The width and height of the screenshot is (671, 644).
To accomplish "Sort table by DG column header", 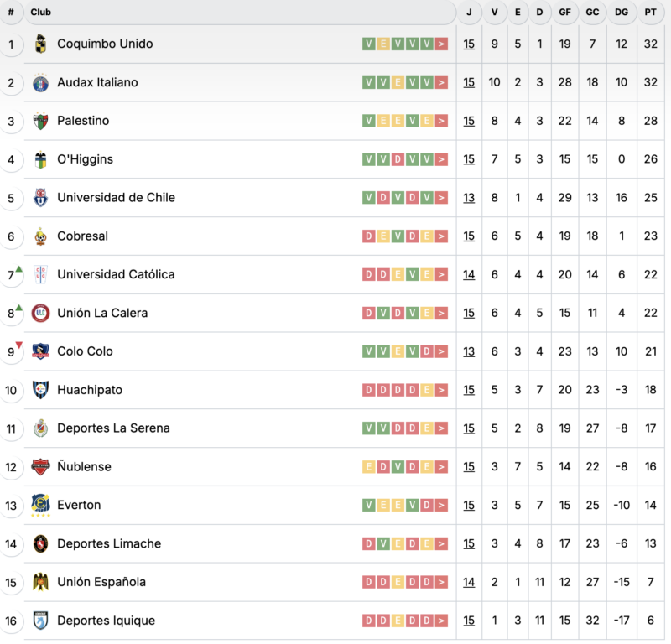I will click(x=622, y=12).
